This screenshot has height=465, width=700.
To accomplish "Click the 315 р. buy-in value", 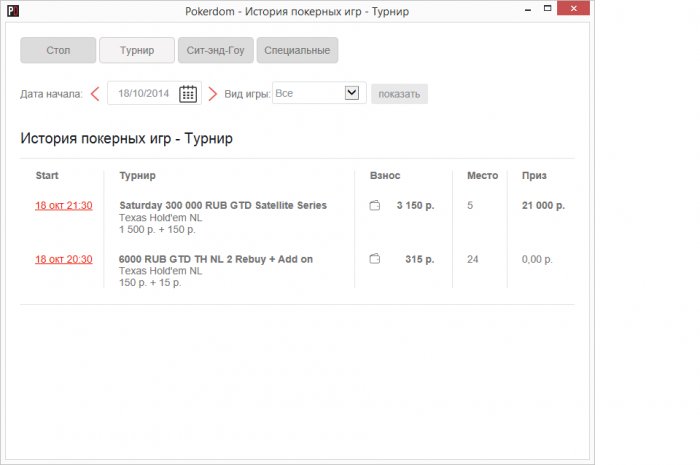I will 420,259.
